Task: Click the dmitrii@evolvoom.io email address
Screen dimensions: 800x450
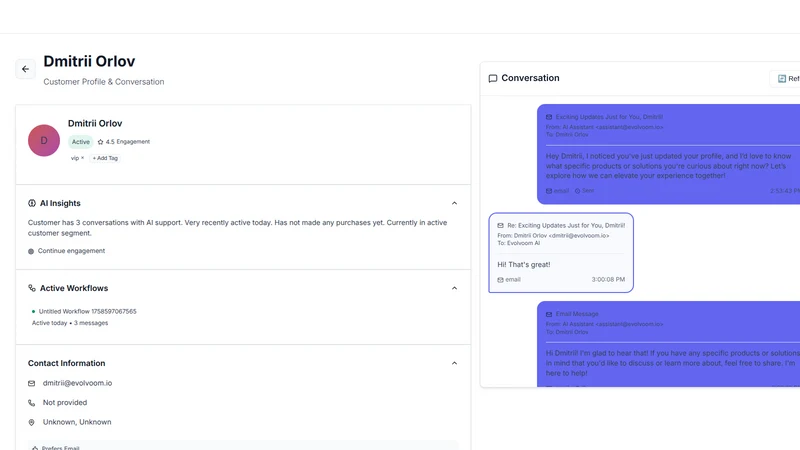Action: 78,383
